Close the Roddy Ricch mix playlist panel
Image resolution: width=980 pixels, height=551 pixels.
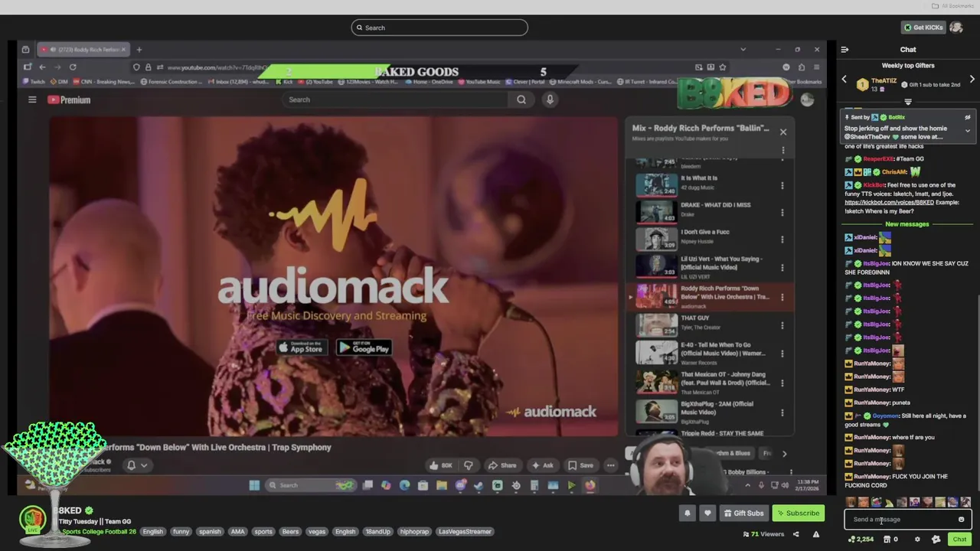tap(783, 132)
